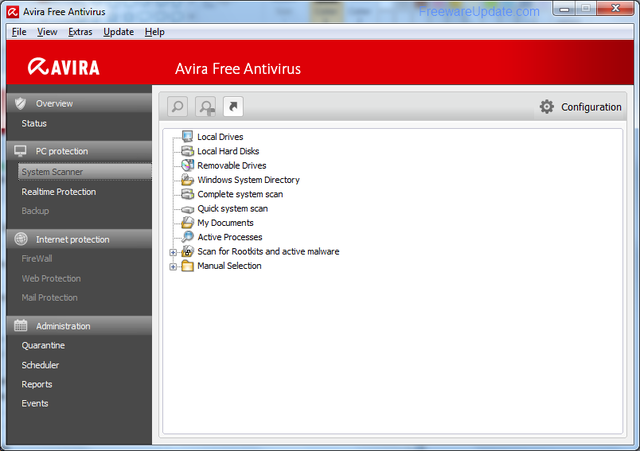Go to Status in sidebar
Image resolution: width=640 pixels, height=451 pixels.
pos(34,123)
